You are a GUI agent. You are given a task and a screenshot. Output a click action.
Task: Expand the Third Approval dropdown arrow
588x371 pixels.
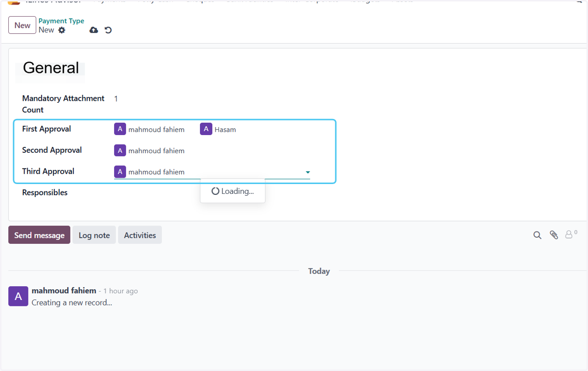click(308, 172)
